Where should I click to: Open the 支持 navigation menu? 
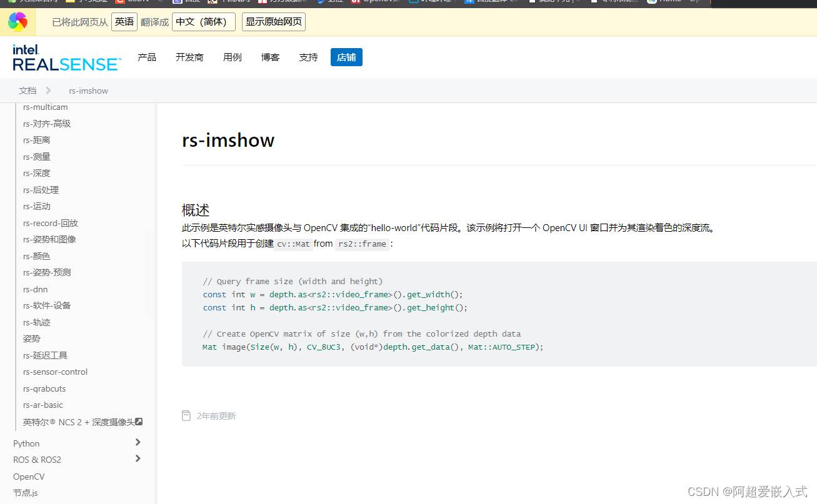[x=308, y=57]
